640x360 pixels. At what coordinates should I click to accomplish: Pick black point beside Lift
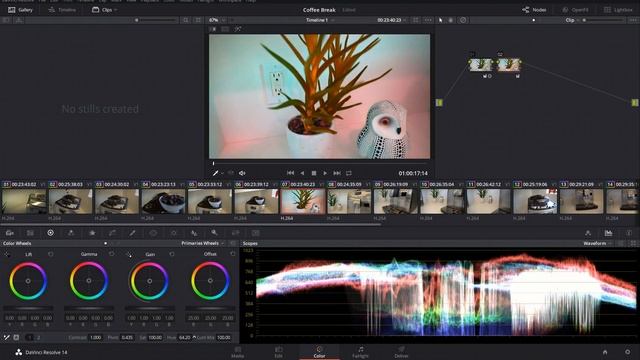pos(7,254)
